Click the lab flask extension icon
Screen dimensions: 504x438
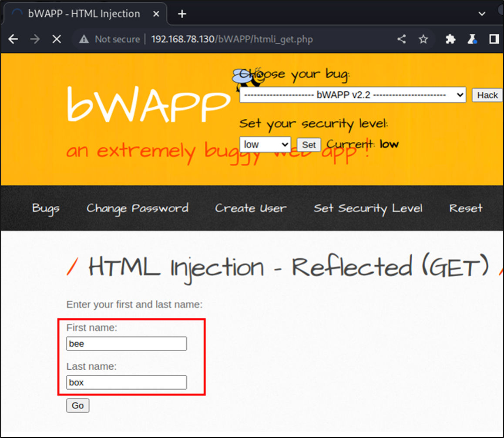coord(472,39)
